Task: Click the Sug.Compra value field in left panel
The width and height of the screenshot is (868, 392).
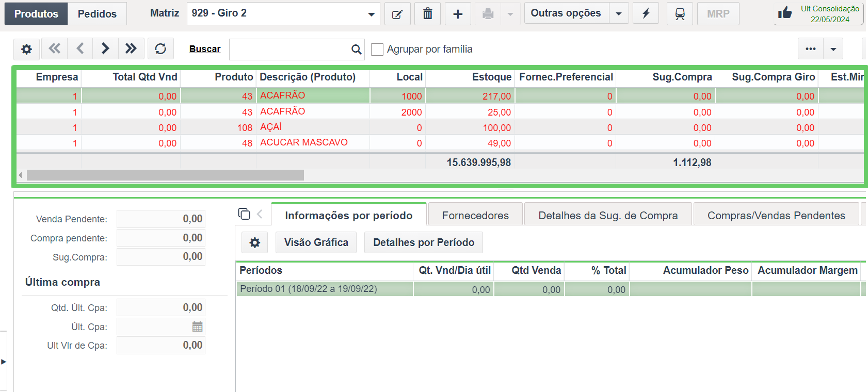Action: [161, 257]
